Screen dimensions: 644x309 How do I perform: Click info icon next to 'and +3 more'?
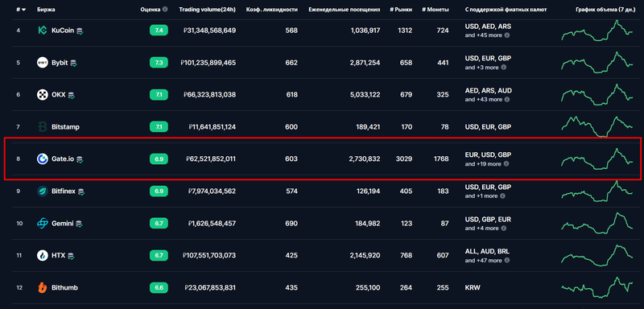point(504,68)
